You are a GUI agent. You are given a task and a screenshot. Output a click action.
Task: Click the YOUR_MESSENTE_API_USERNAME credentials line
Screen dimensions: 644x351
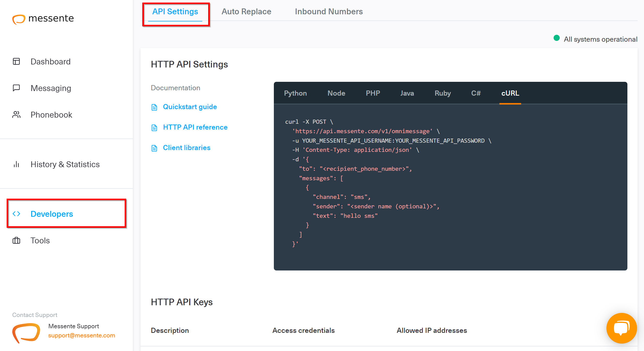tap(392, 141)
